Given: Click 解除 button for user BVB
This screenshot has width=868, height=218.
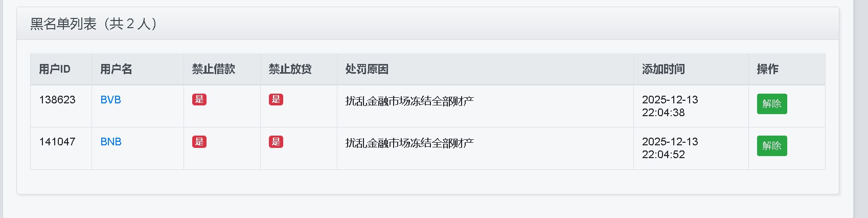Looking at the screenshot, I should point(771,104).
